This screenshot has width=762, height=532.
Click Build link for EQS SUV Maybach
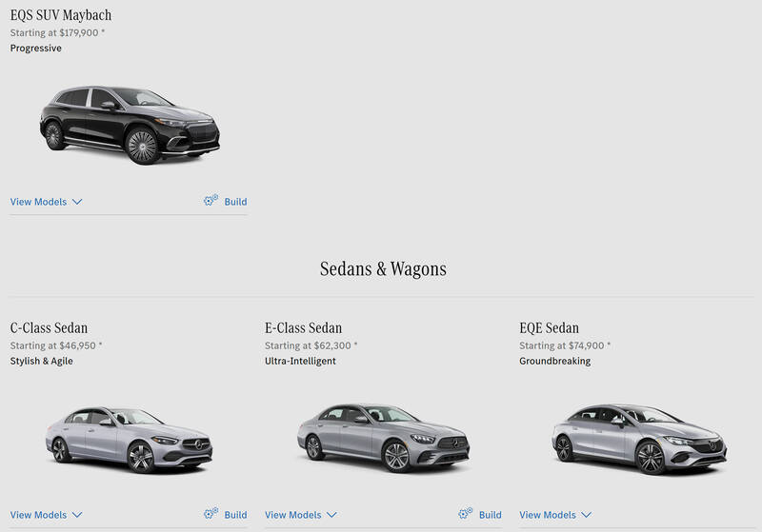[x=235, y=202]
